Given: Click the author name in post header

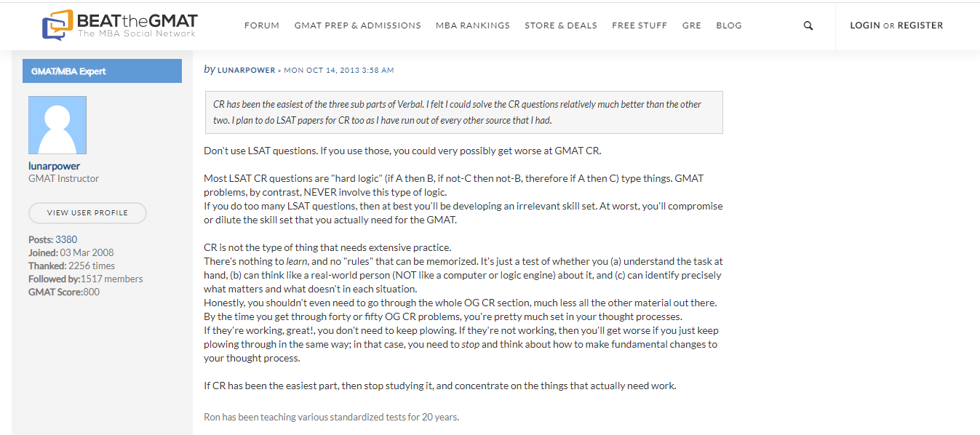Looking at the screenshot, I should 247,71.
